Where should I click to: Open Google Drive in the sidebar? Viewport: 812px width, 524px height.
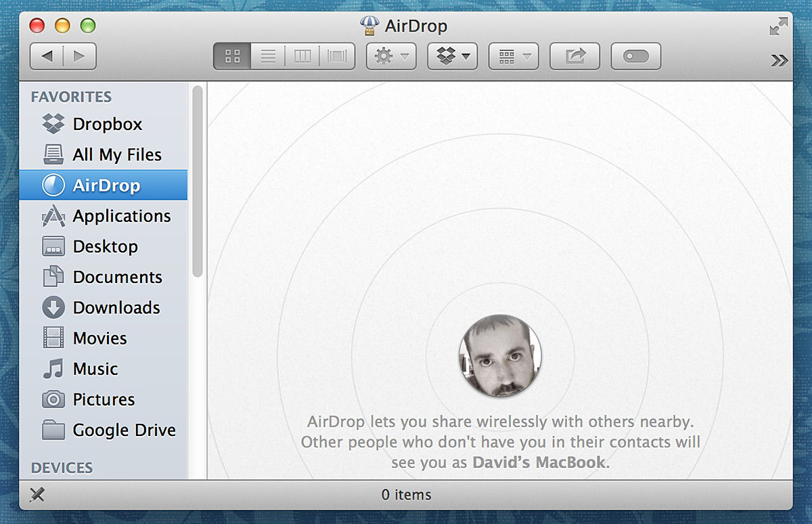[104, 430]
